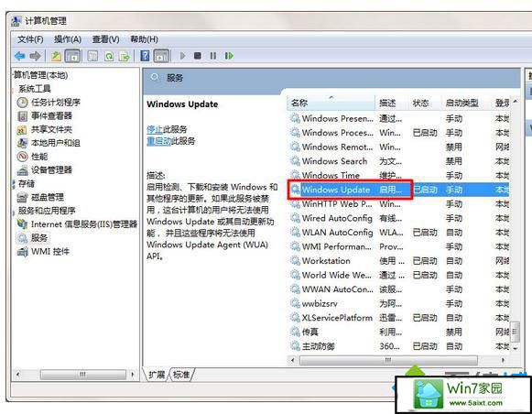This screenshot has height=414, width=532.
Task: Open the 文件(F) menu
Action: tap(30, 39)
